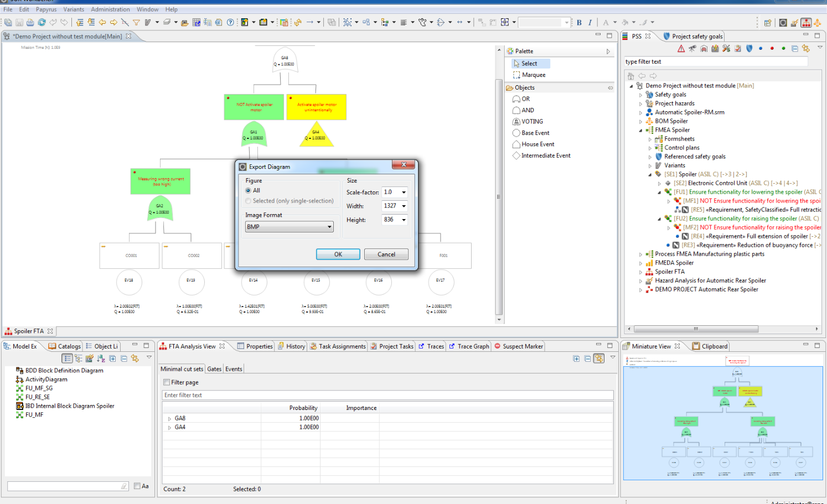Enable the Filter page checkbox
827x504 pixels.
tap(167, 382)
